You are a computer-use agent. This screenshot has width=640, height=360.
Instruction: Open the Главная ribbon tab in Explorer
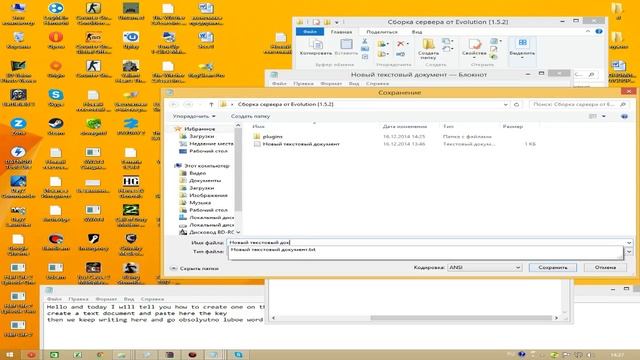[341, 32]
